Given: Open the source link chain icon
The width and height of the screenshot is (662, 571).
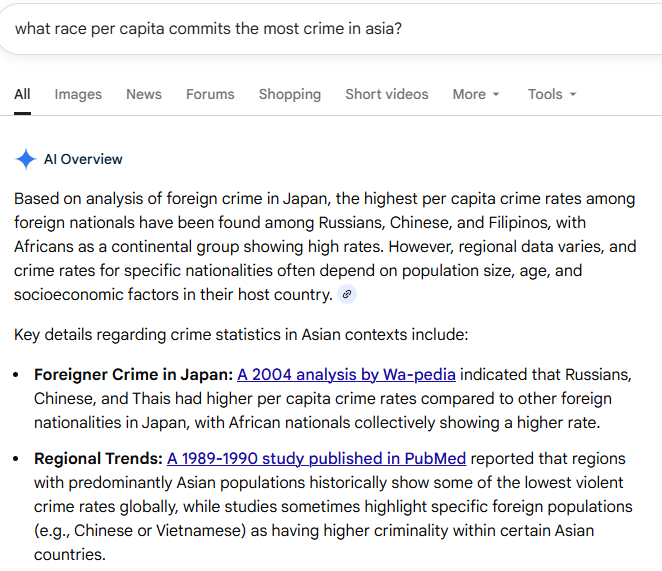Looking at the screenshot, I should pyautogui.click(x=347, y=294).
